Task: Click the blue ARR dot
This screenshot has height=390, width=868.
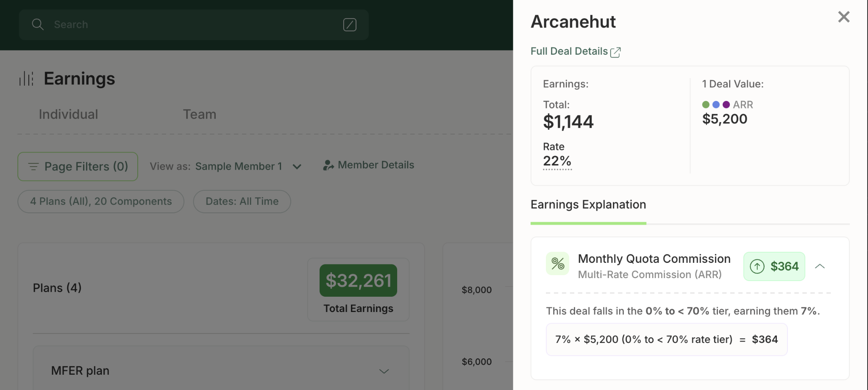Action: (x=716, y=105)
